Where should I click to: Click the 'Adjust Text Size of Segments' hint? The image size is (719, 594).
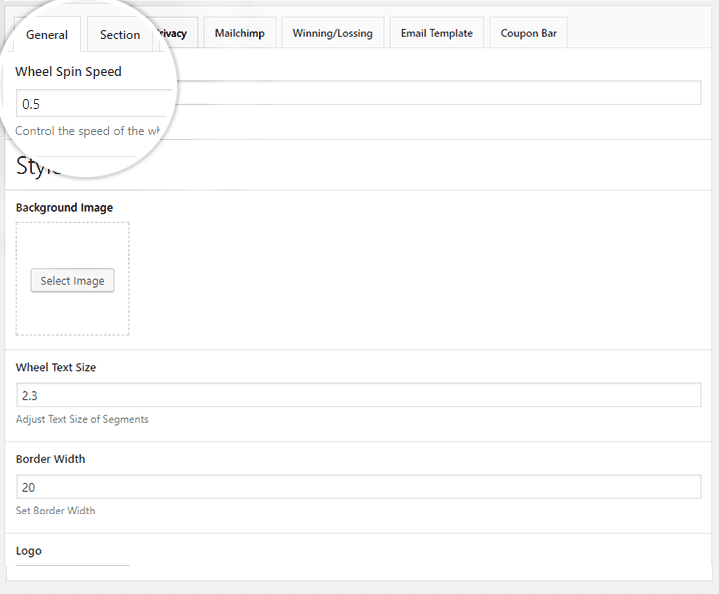coord(82,419)
